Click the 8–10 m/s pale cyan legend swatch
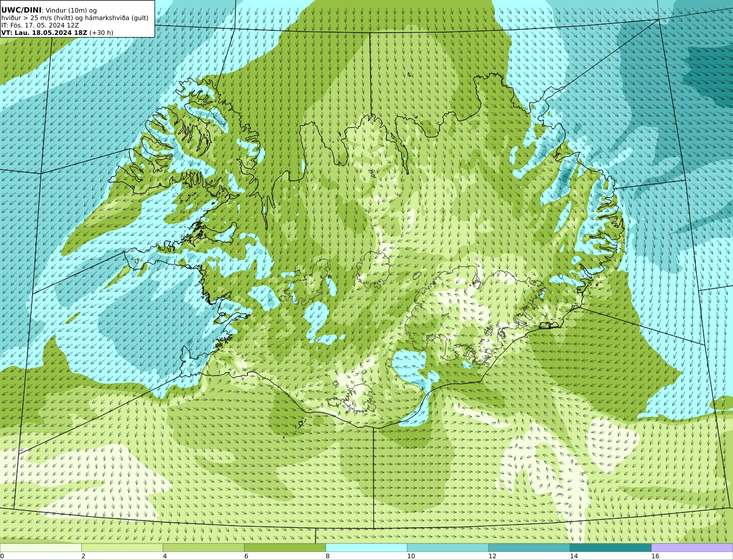This screenshot has height=560, width=733. coord(366,548)
